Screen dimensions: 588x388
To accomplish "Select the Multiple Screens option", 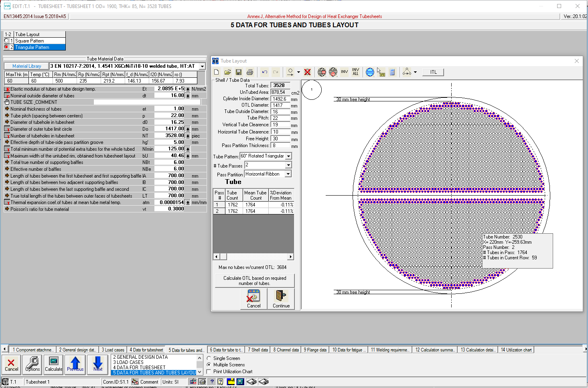I will [209, 365].
